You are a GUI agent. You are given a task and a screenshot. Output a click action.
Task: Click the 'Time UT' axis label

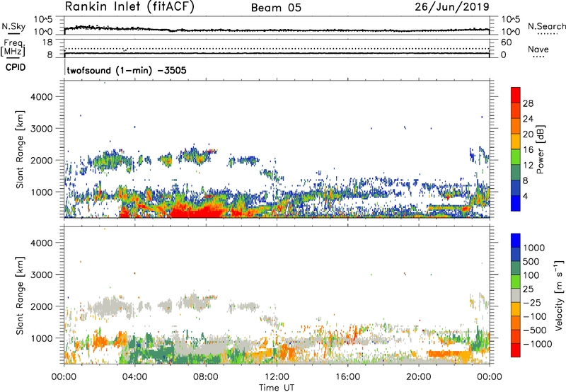277,388
